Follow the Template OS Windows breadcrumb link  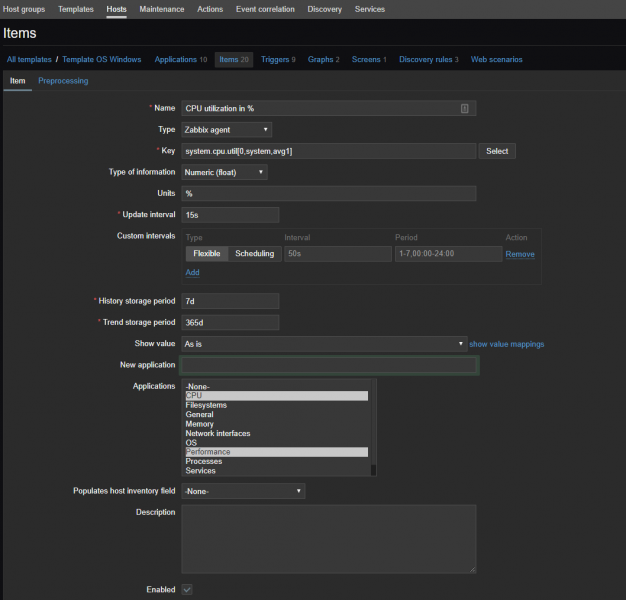[x=104, y=59]
